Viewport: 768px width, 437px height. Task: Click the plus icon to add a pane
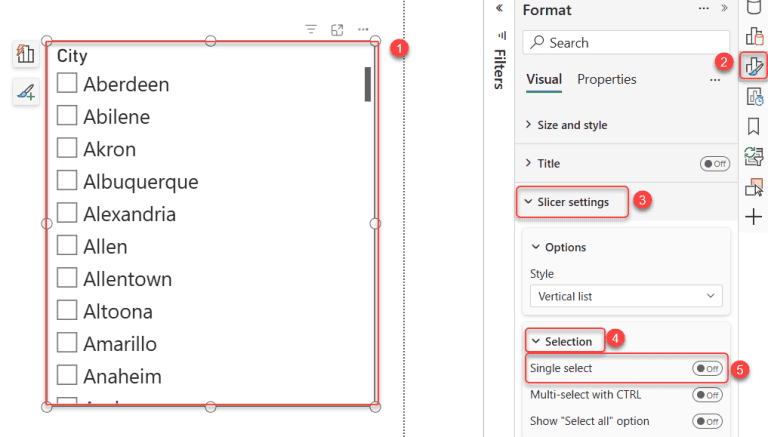coord(754,217)
